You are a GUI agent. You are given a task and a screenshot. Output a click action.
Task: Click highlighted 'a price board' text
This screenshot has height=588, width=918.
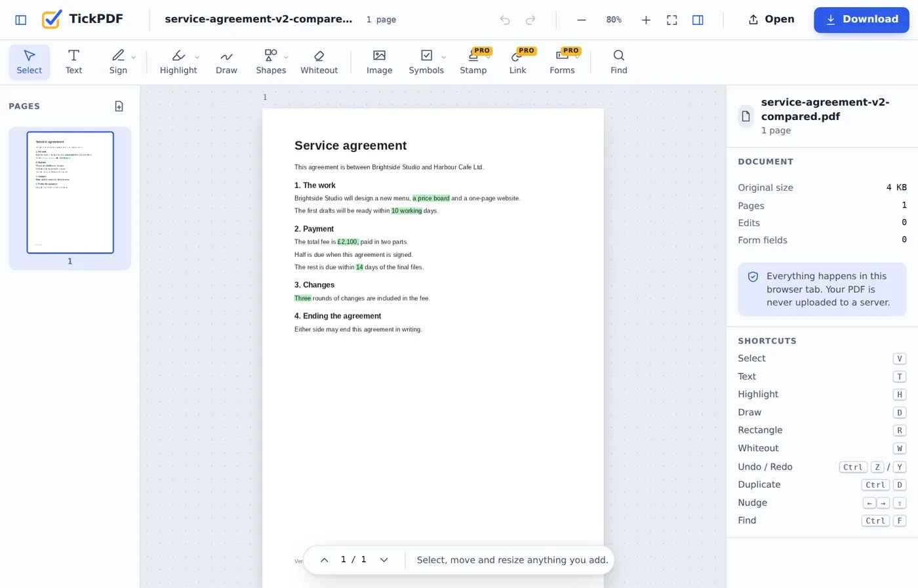point(431,198)
